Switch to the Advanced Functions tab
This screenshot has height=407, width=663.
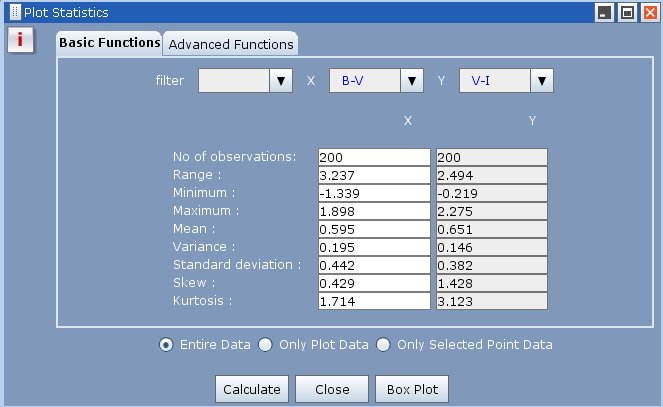click(x=231, y=44)
